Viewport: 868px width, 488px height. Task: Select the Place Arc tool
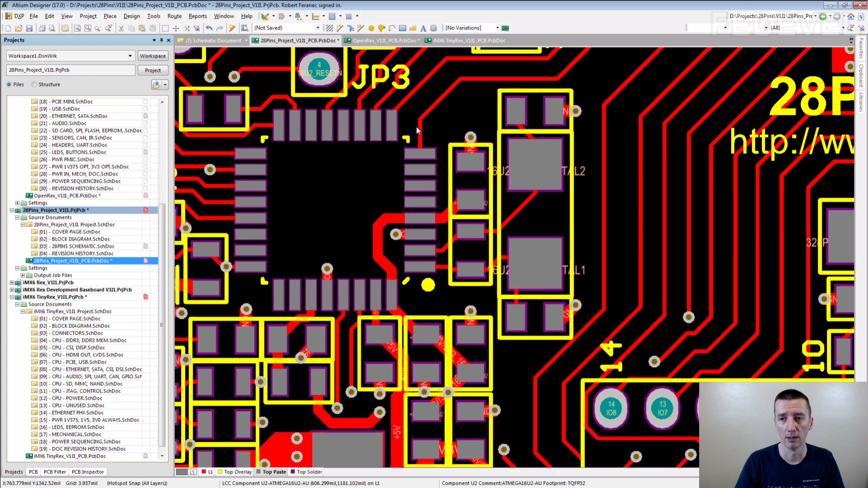click(x=392, y=28)
